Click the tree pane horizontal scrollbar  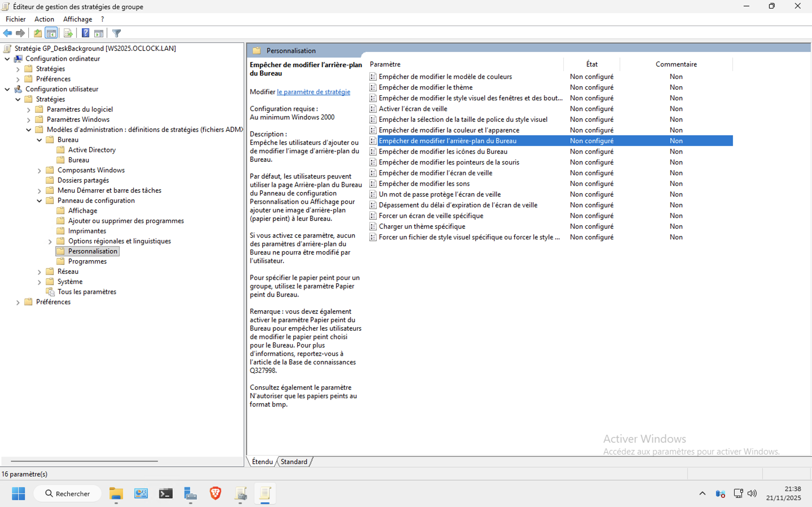click(x=84, y=461)
